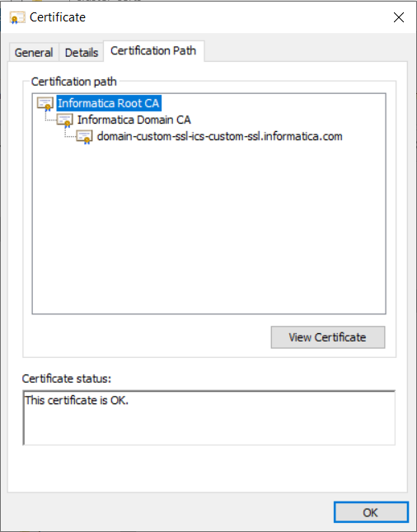
Task: Click the Informatica Domain CA certificate icon
Action: coord(65,120)
